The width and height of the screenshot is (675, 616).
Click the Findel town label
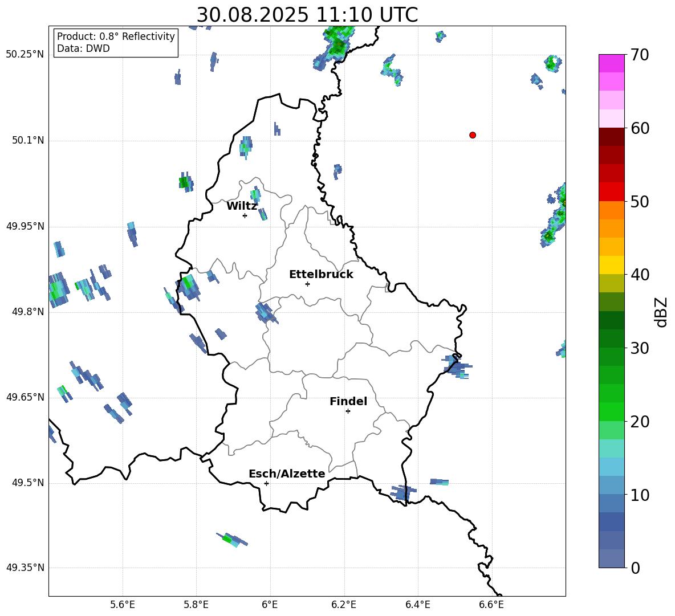(348, 402)
